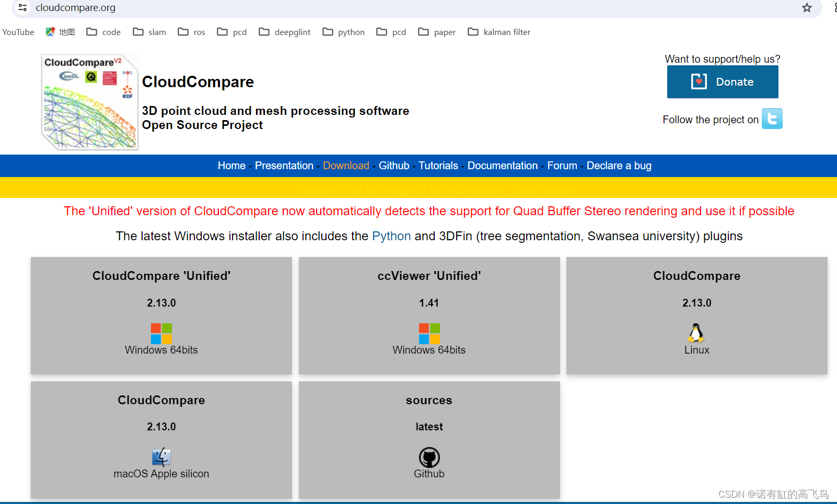Follow the Python plugin link
The width and height of the screenshot is (837, 504).
[391, 236]
